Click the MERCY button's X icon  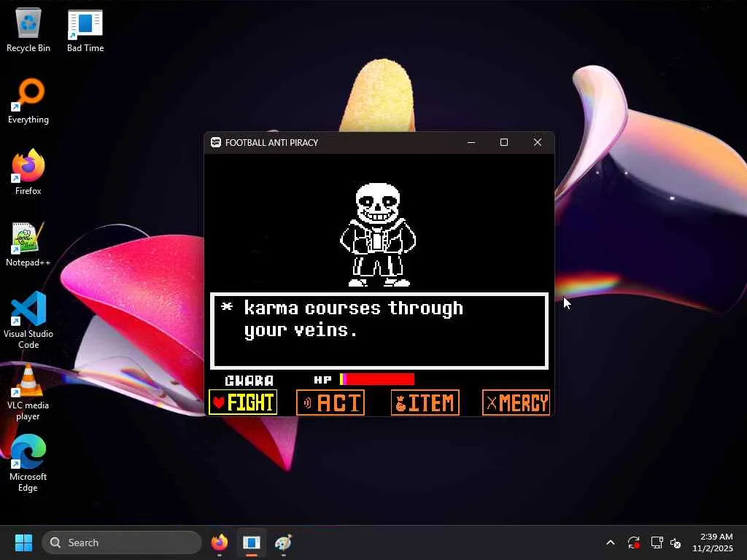click(x=492, y=403)
